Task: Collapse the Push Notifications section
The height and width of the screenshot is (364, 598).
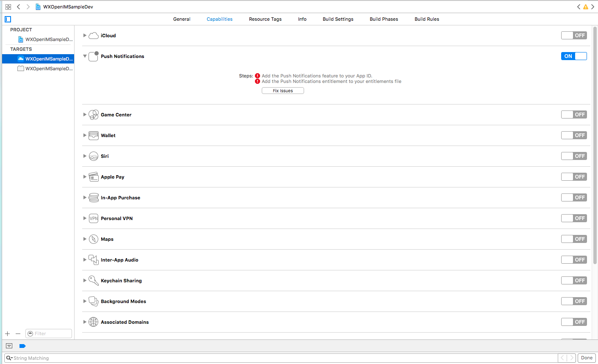Action: pos(85,56)
